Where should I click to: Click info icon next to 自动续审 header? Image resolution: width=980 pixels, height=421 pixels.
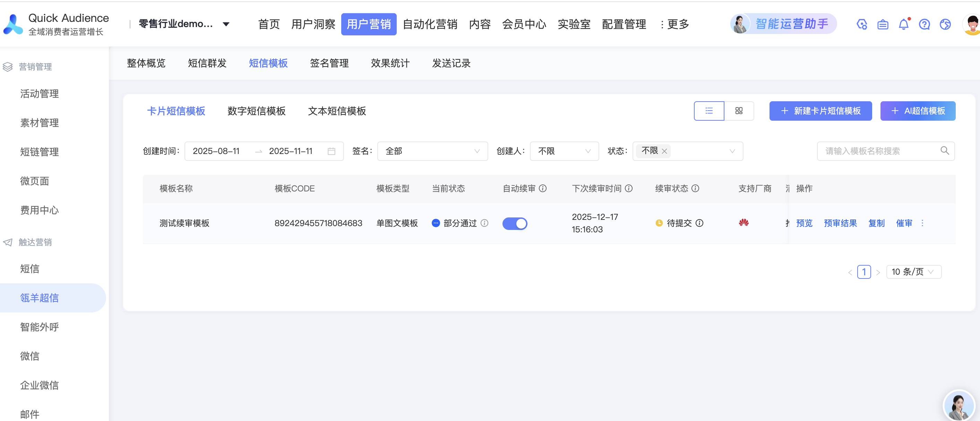coord(543,188)
